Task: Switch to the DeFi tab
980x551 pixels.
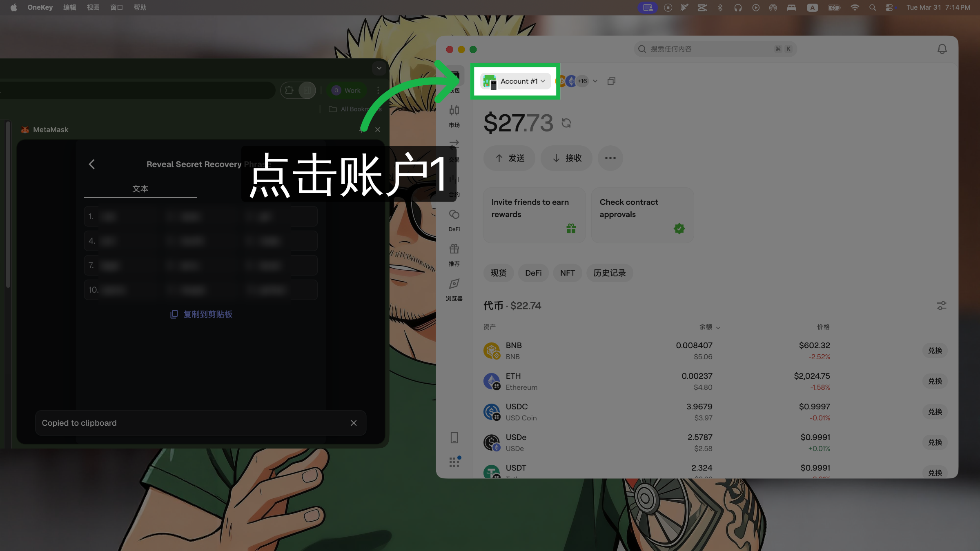Action: click(x=533, y=273)
